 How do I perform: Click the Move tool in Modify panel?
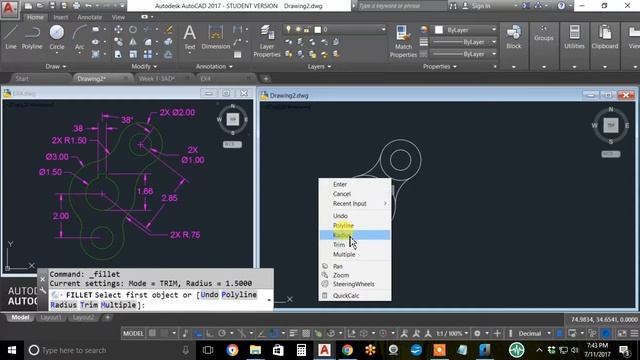pyautogui.click(x=118, y=29)
